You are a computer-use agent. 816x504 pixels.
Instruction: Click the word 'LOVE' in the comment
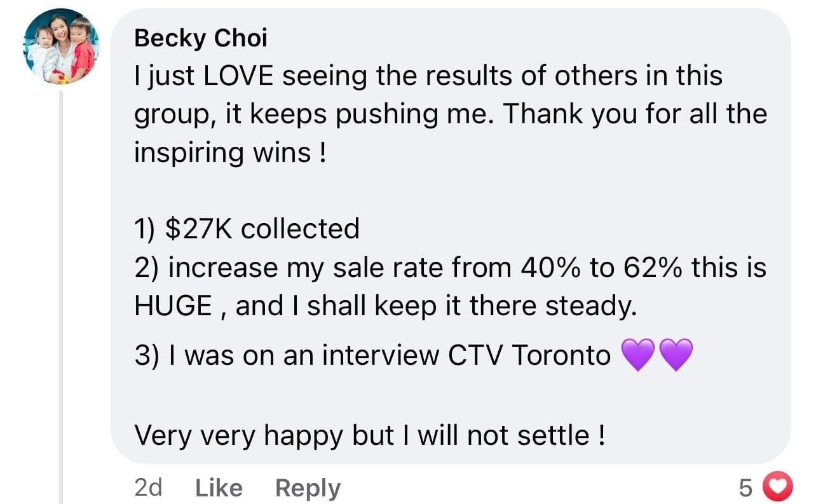click(x=239, y=76)
